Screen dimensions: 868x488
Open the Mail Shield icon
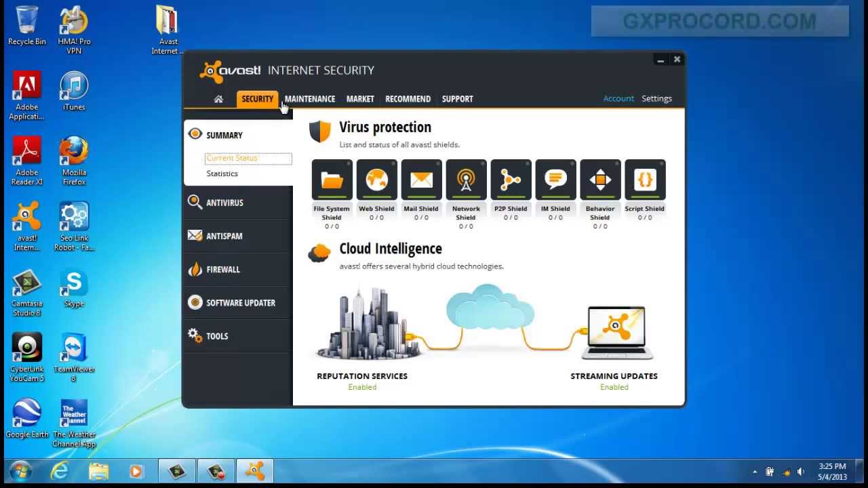click(x=421, y=180)
